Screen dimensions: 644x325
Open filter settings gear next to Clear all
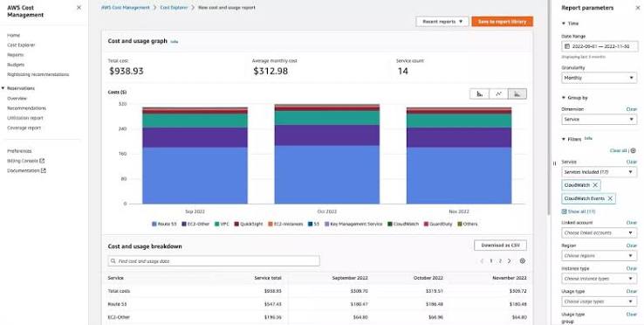pos(633,150)
